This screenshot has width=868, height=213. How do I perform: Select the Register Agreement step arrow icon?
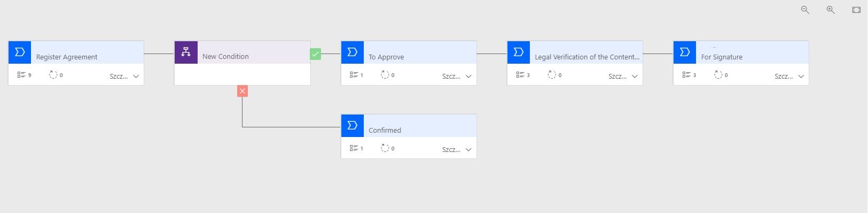pyautogui.click(x=20, y=52)
